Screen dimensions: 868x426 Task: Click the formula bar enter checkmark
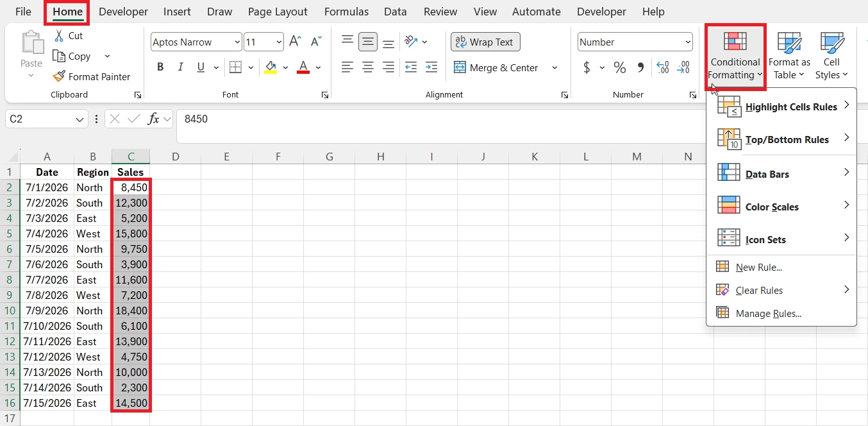tap(134, 119)
